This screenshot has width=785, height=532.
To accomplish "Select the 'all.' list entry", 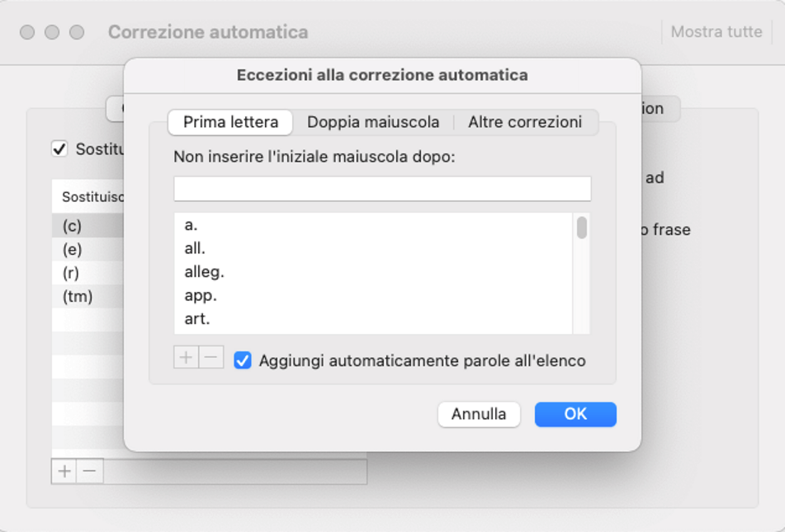I will tap(373, 248).
